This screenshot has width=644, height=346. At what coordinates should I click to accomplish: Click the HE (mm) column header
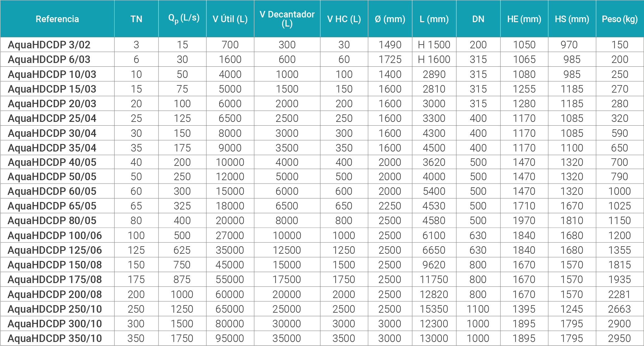point(524,19)
